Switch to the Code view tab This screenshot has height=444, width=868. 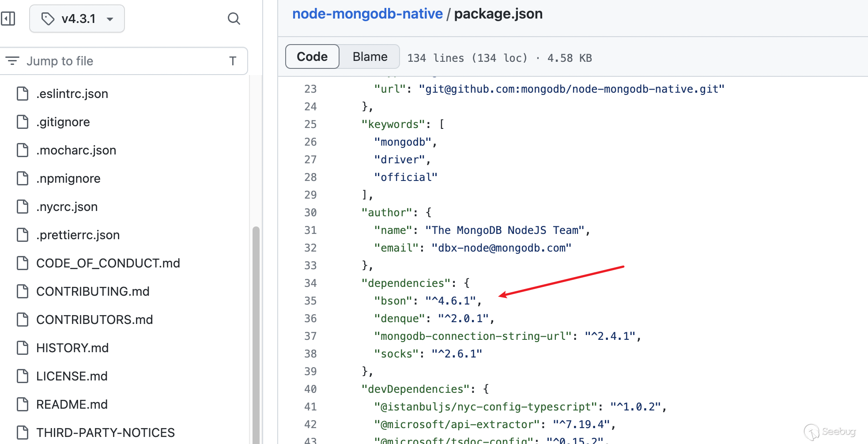click(x=312, y=56)
